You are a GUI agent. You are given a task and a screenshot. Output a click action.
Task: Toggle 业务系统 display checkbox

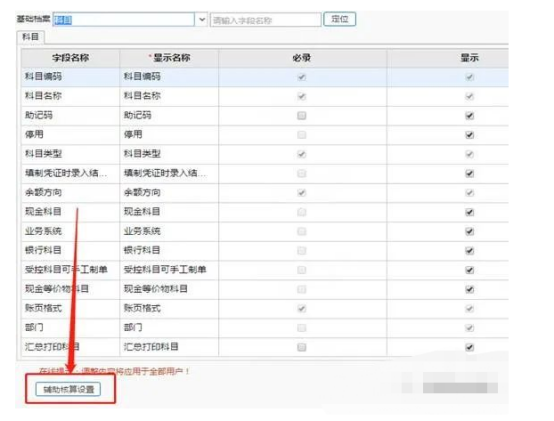click(x=470, y=231)
